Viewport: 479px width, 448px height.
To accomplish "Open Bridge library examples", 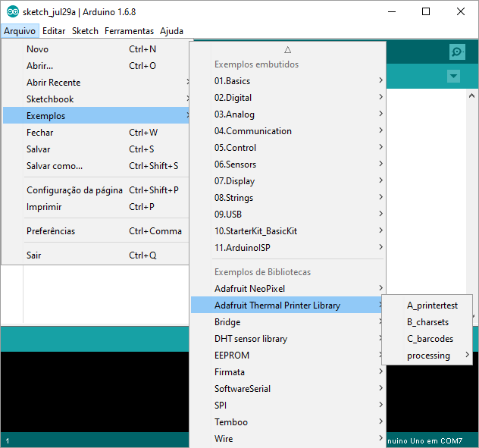I will click(x=288, y=322).
